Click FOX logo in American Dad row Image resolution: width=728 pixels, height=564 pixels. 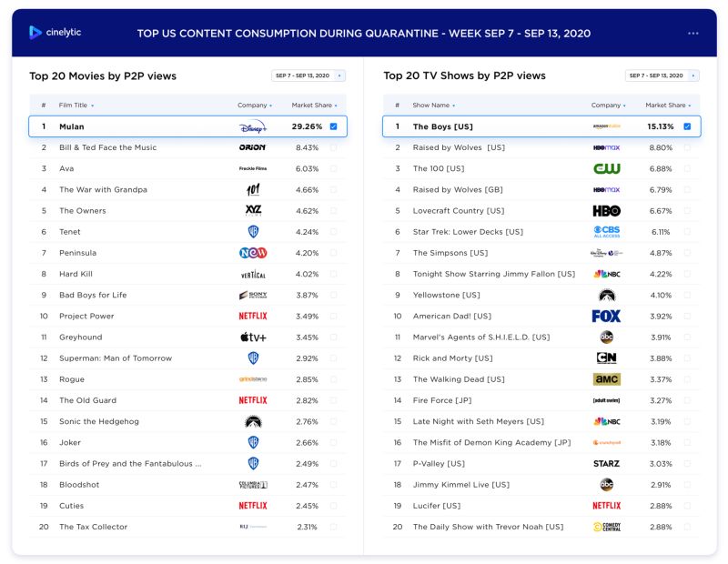tap(606, 317)
